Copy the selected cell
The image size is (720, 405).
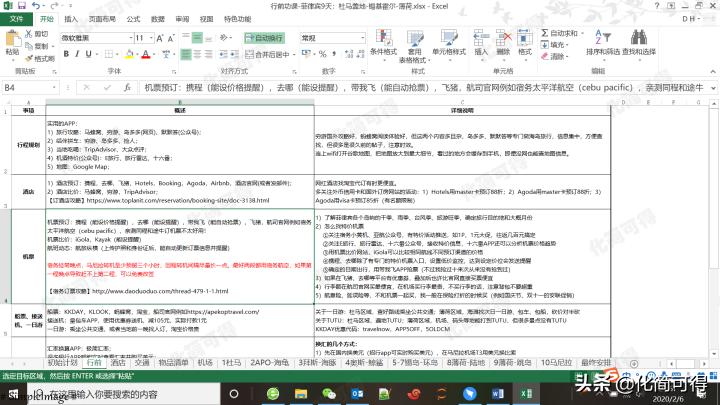click(37, 46)
